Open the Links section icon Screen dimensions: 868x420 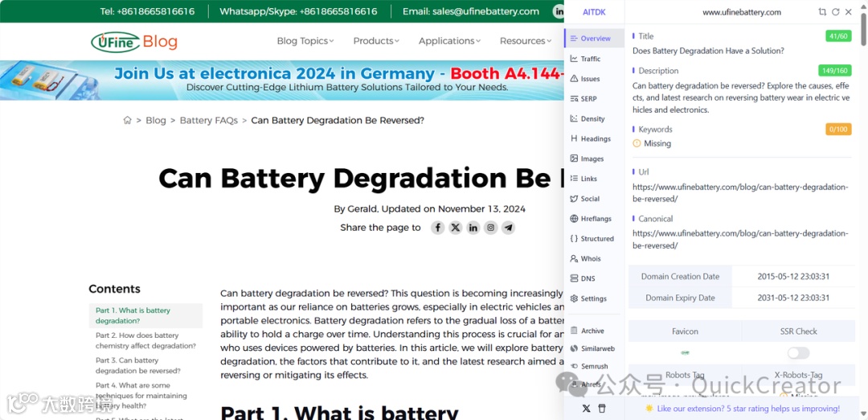pyautogui.click(x=574, y=179)
